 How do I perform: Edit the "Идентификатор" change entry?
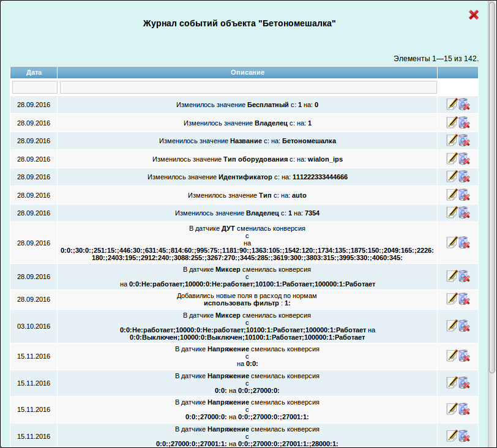pos(452,176)
